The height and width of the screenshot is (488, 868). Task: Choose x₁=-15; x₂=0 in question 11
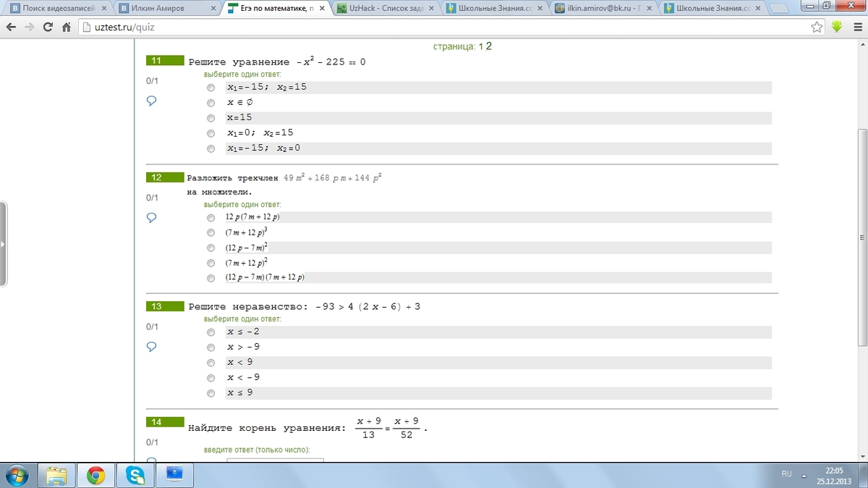tap(210, 148)
